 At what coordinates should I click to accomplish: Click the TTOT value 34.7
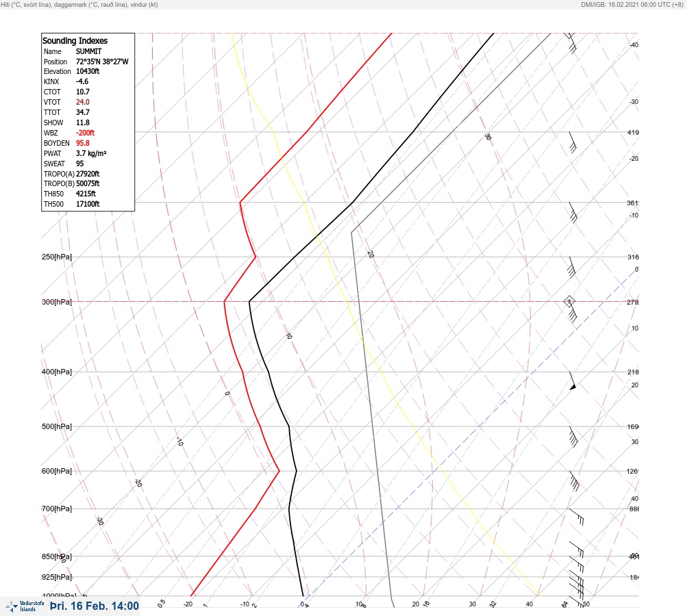[82, 112]
